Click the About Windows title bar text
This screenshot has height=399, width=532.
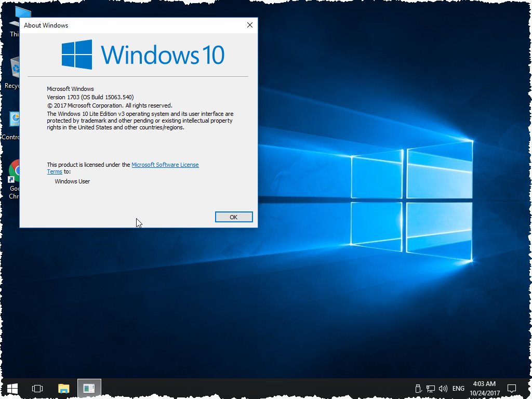tap(46, 25)
